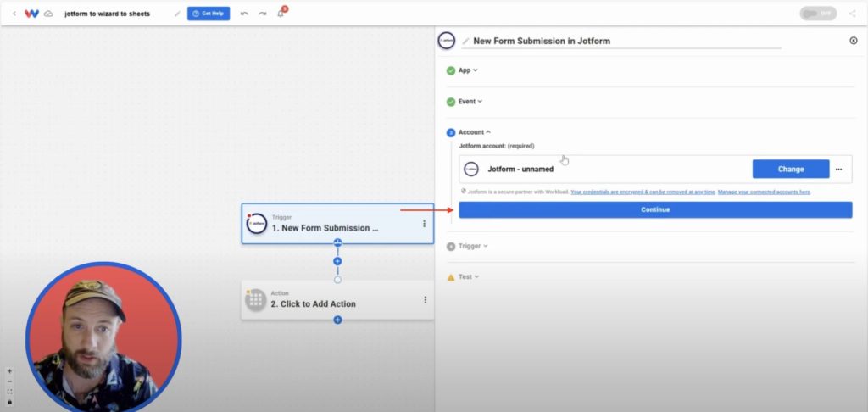
Task: Click the Jotform logo in panel header
Action: pyautogui.click(x=446, y=41)
